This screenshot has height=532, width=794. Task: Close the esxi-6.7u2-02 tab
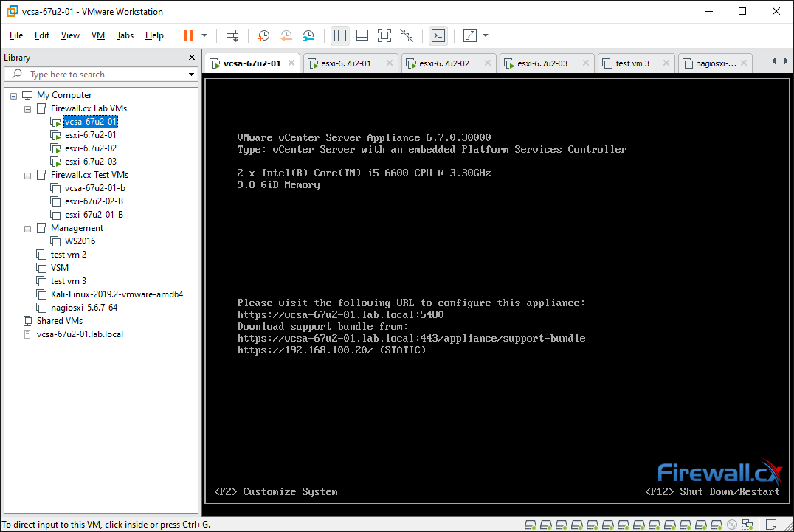coord(488,63)
